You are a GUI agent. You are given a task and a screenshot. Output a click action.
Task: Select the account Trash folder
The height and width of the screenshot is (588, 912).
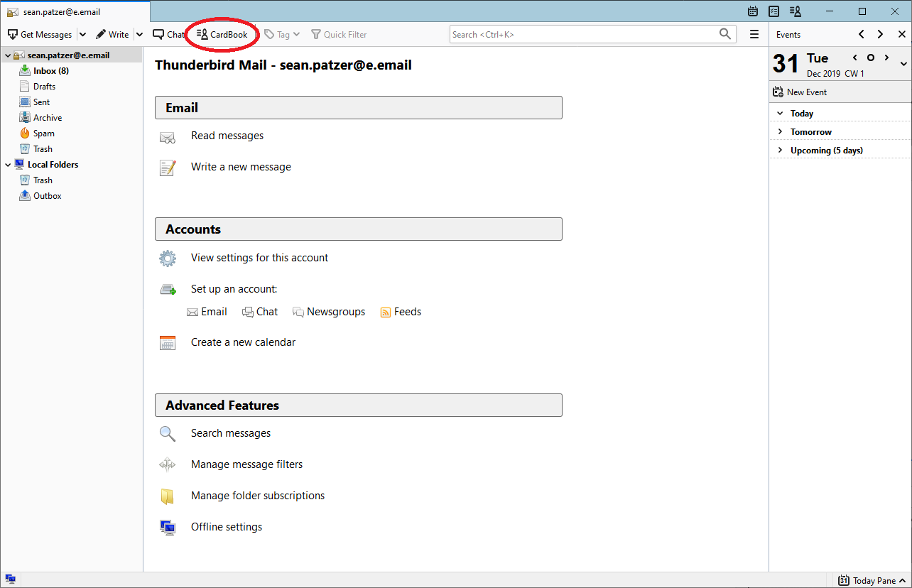pos(43,149)
